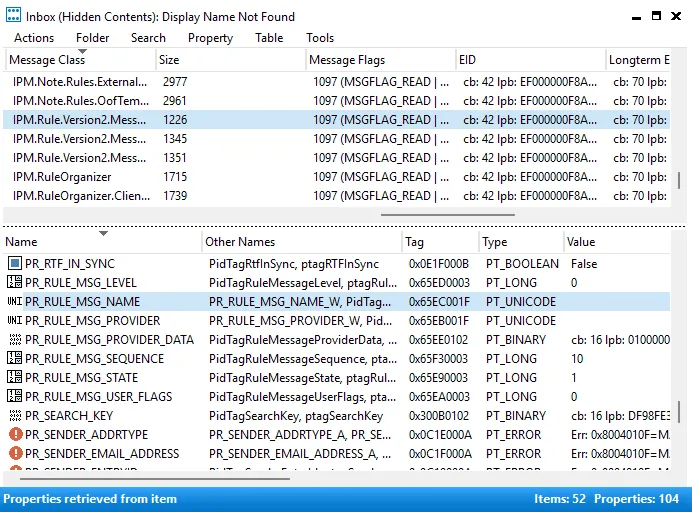Click the long type icon beside PR_RULE_MSG_LEVEL
Screen dimensions: 692x512
(15, 282)
